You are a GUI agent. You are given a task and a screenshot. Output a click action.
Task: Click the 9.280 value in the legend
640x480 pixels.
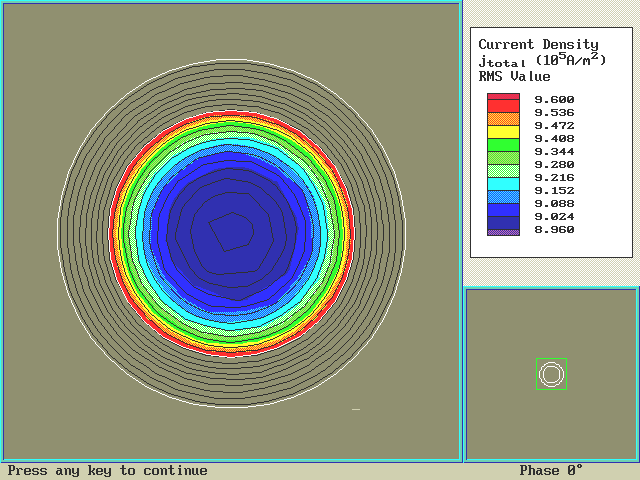point(554,164)
